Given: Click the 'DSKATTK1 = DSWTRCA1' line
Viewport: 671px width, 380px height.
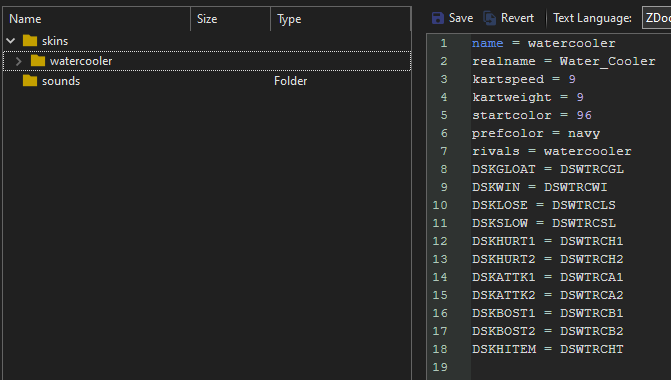Looking at the screenshot, I should pyautogui.click(x=548, y=277).
